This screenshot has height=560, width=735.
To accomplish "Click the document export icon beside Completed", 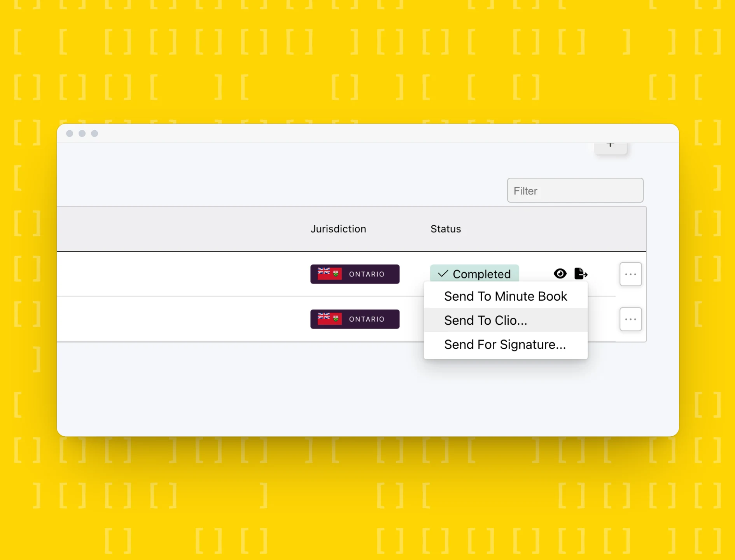I will point(581,273).
